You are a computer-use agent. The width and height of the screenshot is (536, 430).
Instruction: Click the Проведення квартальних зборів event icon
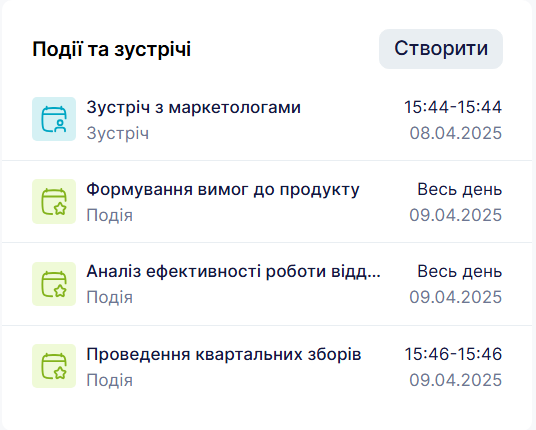pyautogui.click(x=54, y=366)
